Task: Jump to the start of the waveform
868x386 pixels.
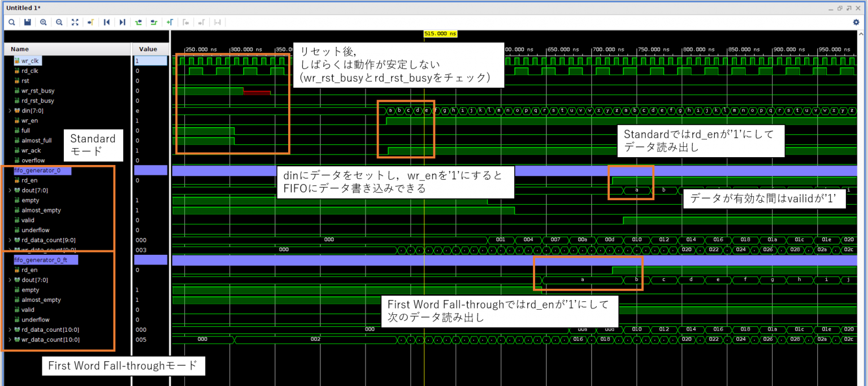Action: (x=106, y=22)
